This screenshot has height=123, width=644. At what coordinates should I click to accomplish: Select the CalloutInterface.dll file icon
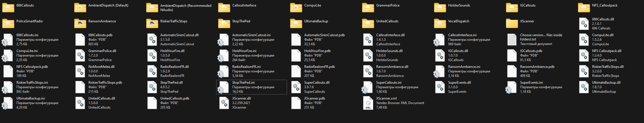click(x=368, y=40)
